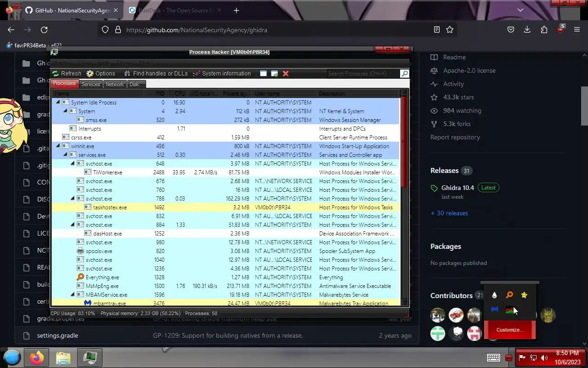Click the Save to Pocket icon
The image size is (588, 368).
[511, 30]
